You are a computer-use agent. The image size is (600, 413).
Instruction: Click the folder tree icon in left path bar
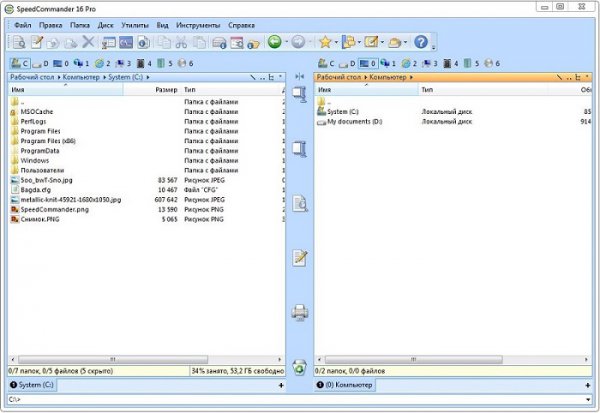[271, 77]
